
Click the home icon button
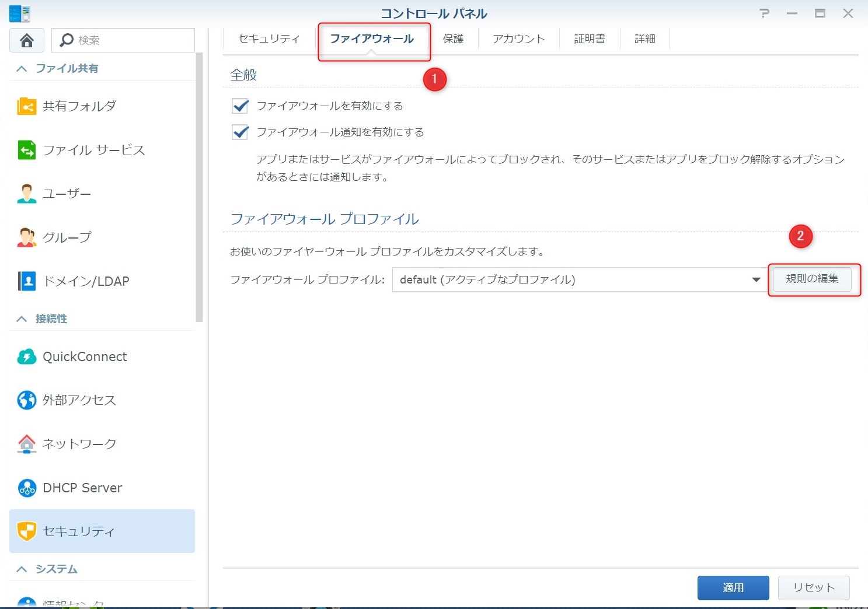click(x=26, y=40)
